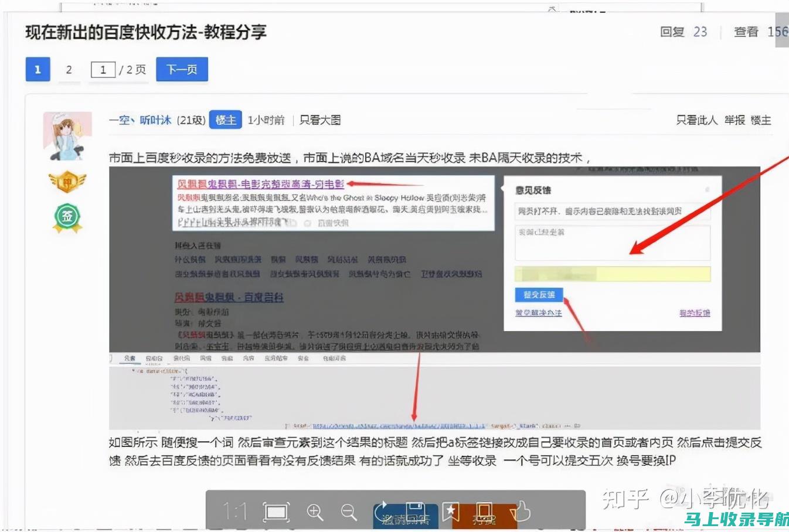Go to page 2 of the thread
The image size is (789, 532).
pos(69,70)
